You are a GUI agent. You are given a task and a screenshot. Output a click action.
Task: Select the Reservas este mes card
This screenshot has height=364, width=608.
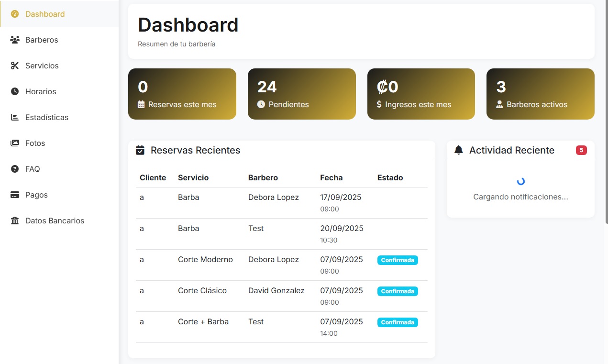(182, 94)
